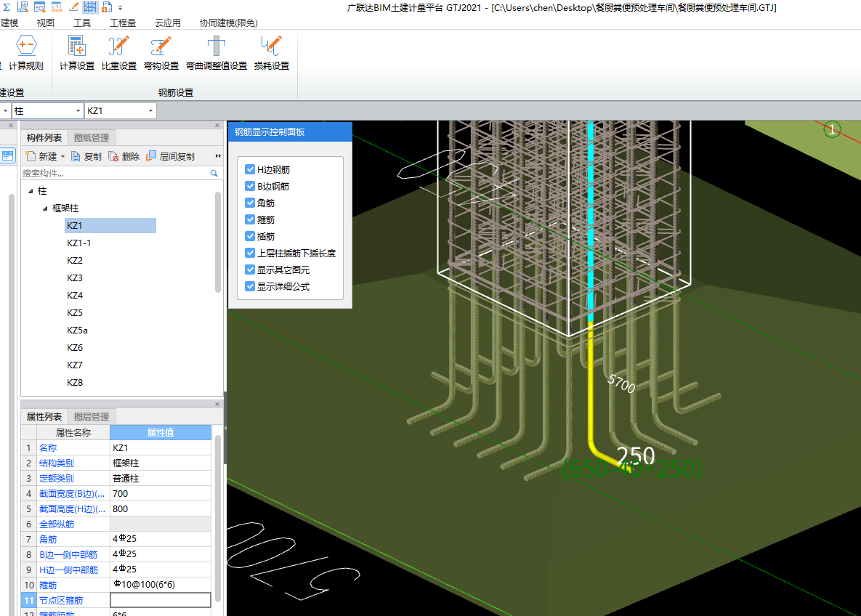The height and width of the screenshot is (616, 861).
Task: Uncheck the 插筋 checkbox
Action: click(x=250, y=236)
